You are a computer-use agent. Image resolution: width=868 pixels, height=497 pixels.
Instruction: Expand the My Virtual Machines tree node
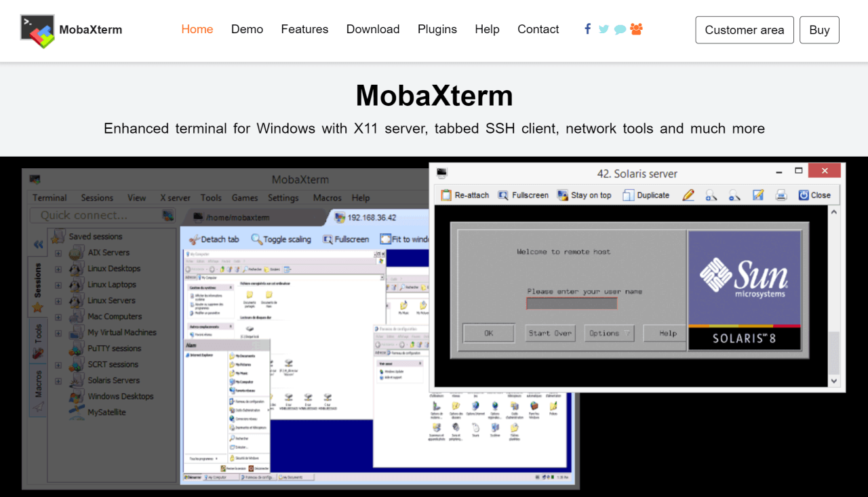pyautogui.click(x=58, y=333)
